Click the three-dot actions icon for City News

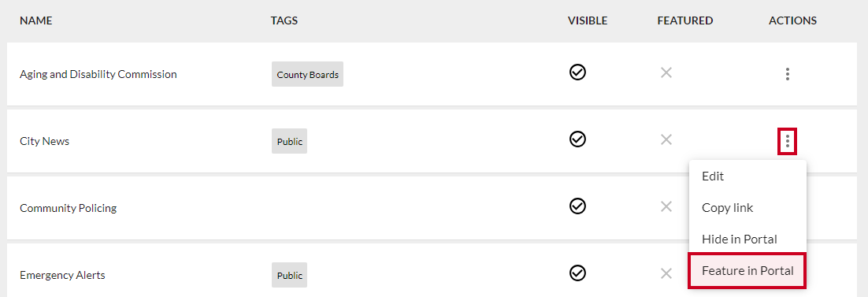787,141
